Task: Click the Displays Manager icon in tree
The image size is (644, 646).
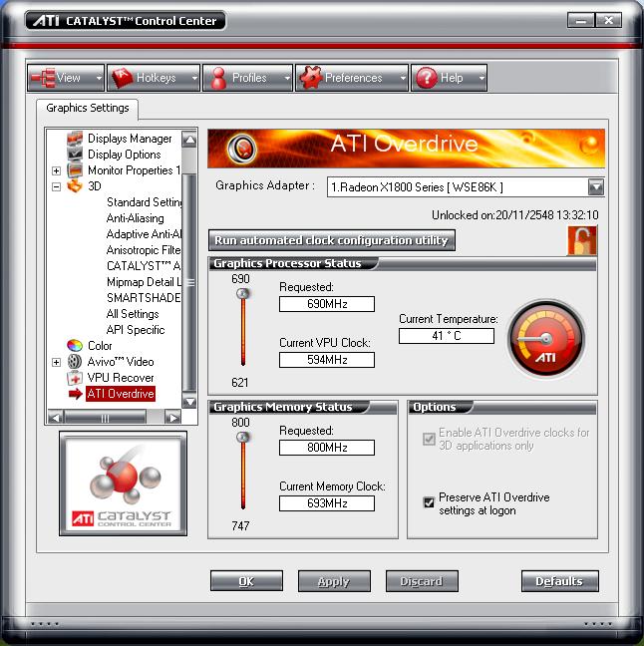Action: (x=75, y=139)
